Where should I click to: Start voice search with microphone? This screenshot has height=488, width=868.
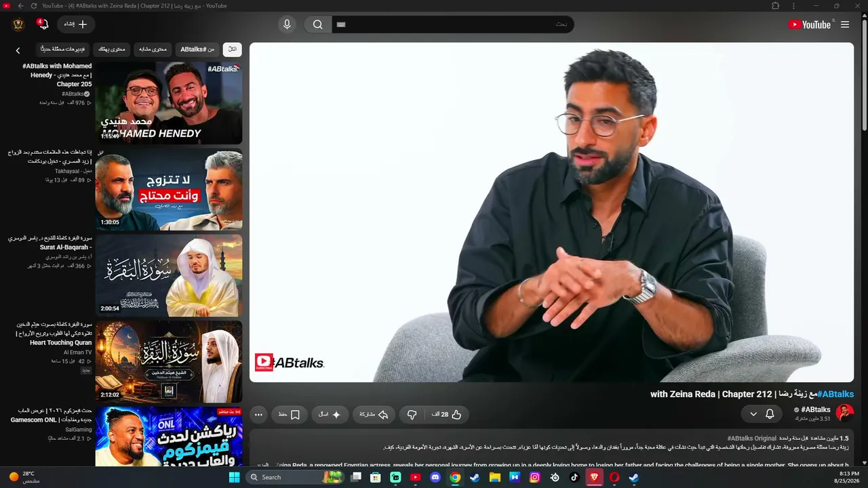pyautogui.click(x=287, y=24)
